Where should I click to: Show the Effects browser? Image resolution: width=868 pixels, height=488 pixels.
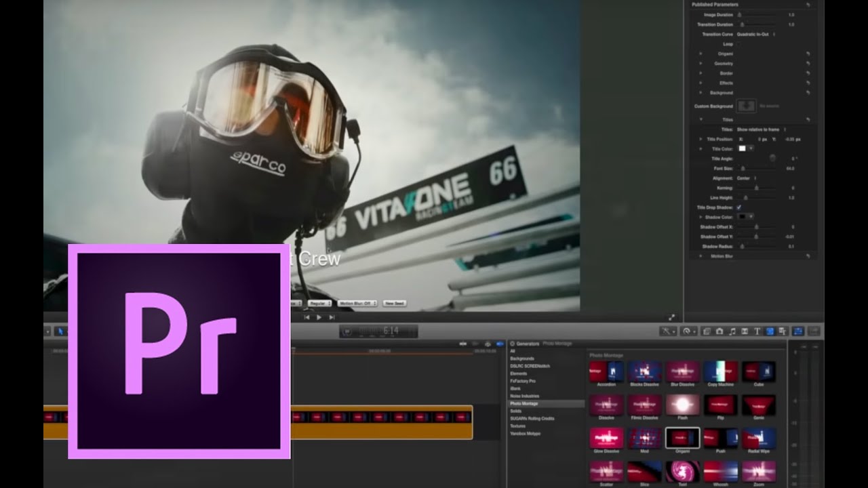click(x=707, y=331)
